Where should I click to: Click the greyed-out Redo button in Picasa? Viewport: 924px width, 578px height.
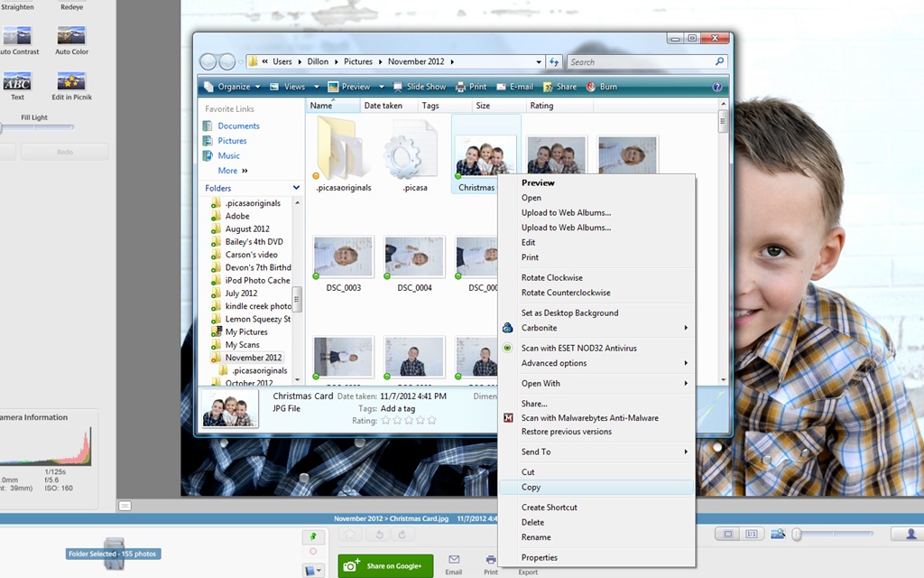[x=65, y=152]
